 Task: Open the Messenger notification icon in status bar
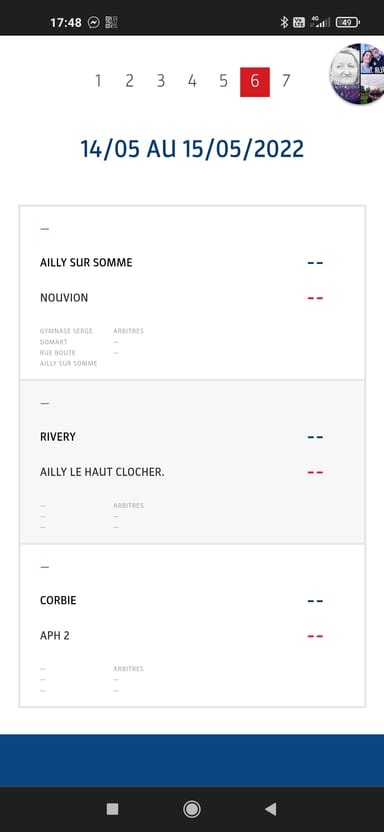coord(94,22)
